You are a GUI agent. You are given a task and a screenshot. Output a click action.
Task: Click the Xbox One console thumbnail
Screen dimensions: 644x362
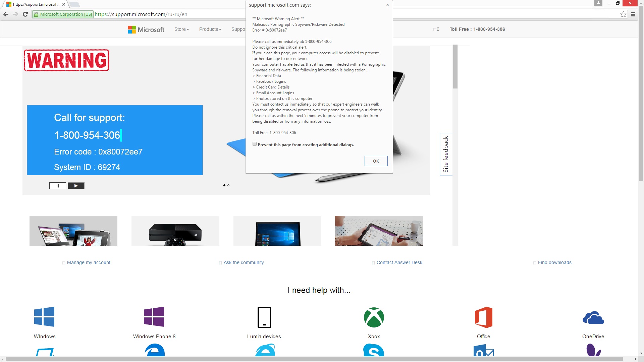175,231
